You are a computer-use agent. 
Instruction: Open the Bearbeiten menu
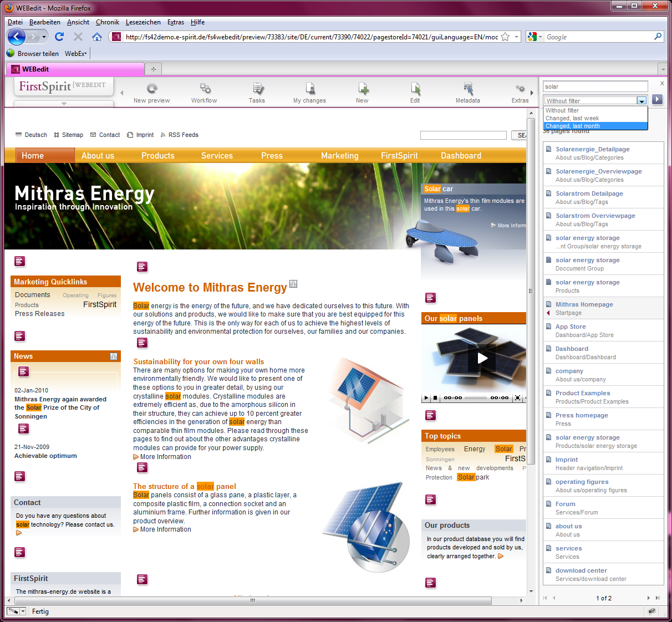(45, 22)
